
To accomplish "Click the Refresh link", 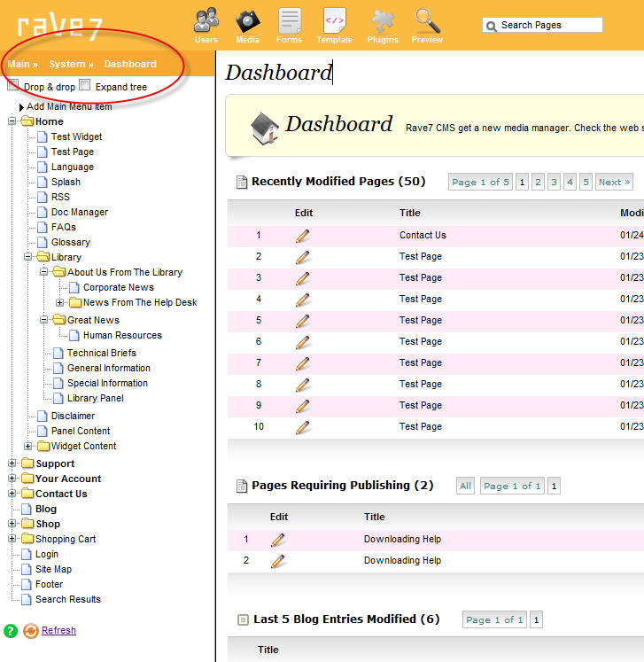I will pyautogui.click(x=58, y=630).
